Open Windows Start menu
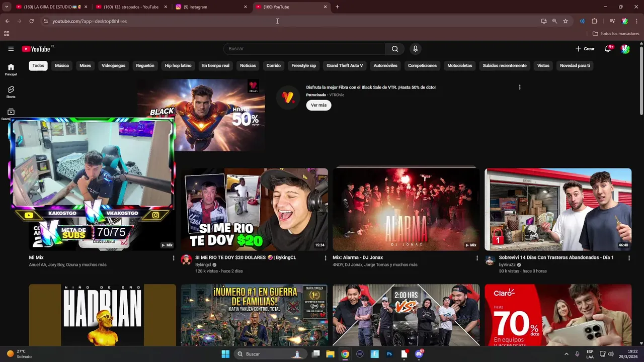Viewport: 644px width, 362px height. [225, 354]
